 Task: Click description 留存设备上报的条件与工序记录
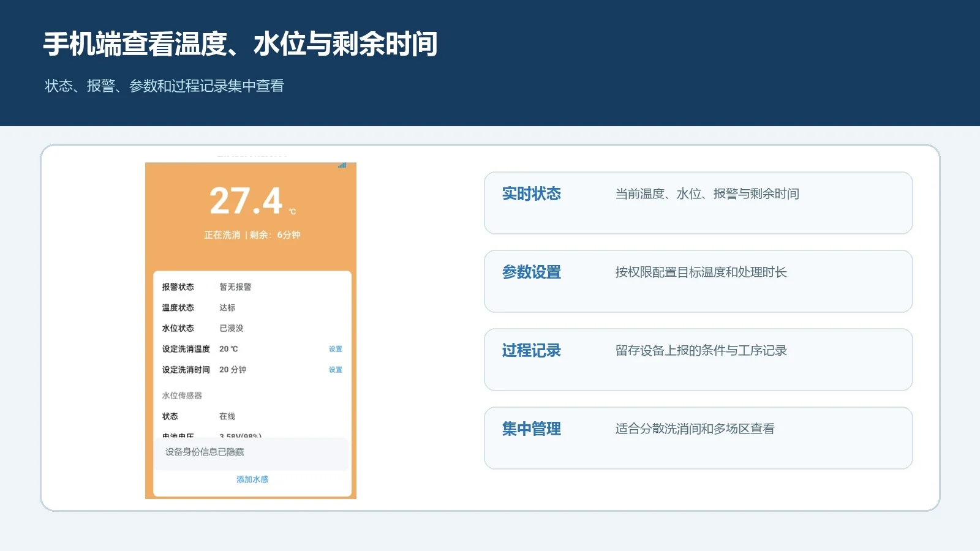[x=701, y=351]
